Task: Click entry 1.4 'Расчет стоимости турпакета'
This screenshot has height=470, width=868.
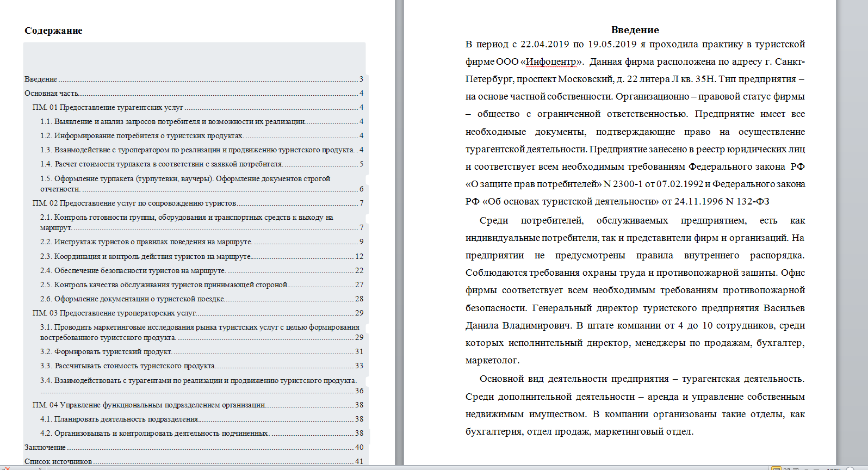Action: pos(202,164)
